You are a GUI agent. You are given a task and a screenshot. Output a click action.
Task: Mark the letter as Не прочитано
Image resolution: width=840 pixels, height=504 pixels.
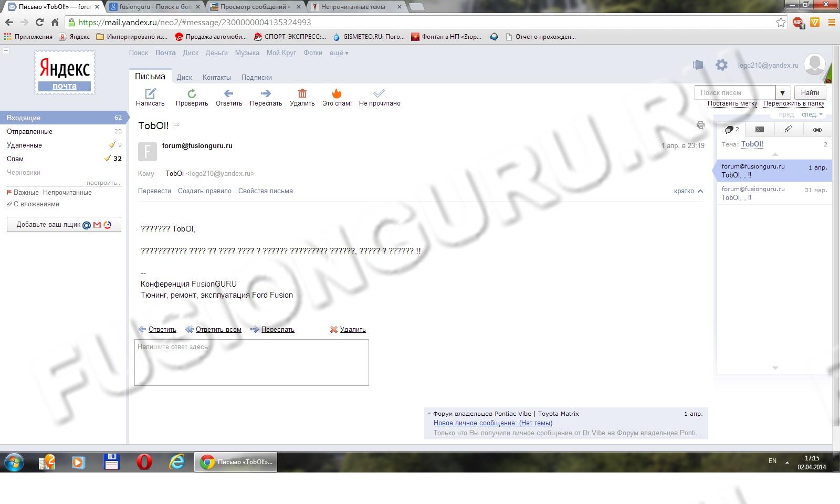(x=380, y=98)
